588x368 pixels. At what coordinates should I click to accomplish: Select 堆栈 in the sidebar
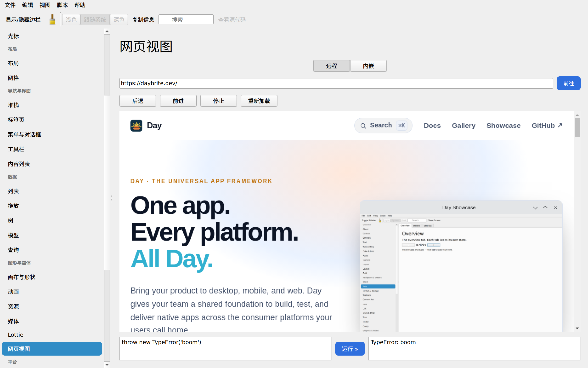tap(52, 105)
